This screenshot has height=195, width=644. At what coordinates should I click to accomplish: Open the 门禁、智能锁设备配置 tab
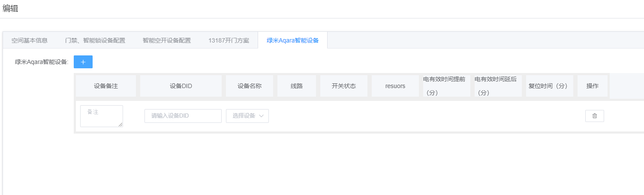click(95, 40)
